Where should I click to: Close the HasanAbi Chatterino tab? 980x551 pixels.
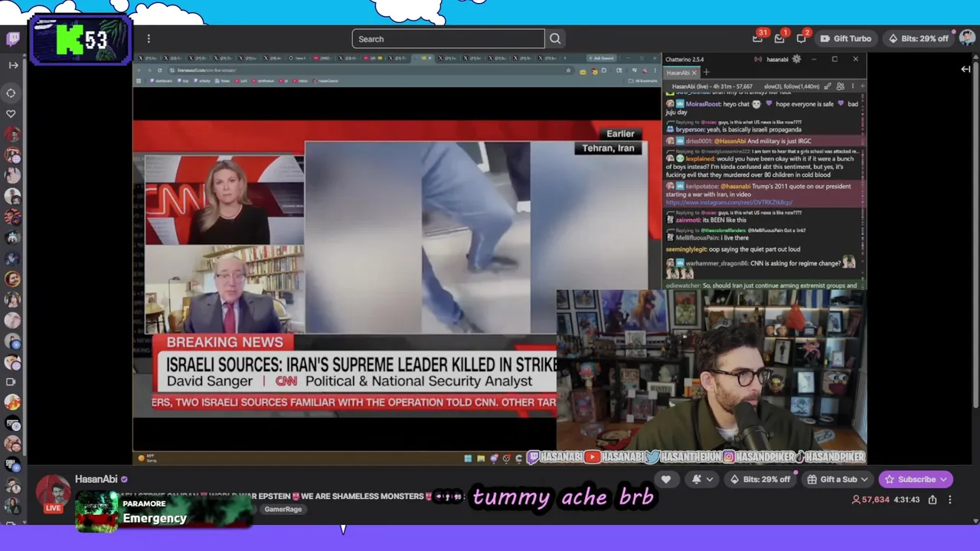694,73
